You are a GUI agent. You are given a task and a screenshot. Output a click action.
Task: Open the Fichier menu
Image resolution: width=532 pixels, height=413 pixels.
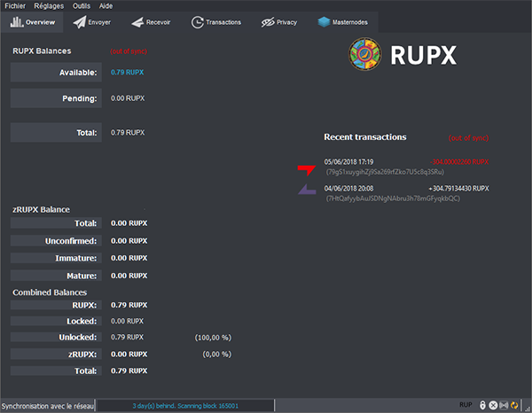[15, 6]
